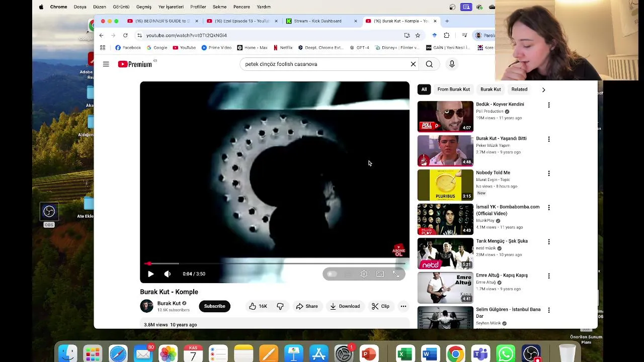The width and height of the screenshot is (644, 362).
Task: Open options for Bedük - Koyver Kendini
Action: pyautogui.click(x=549, y=105)
